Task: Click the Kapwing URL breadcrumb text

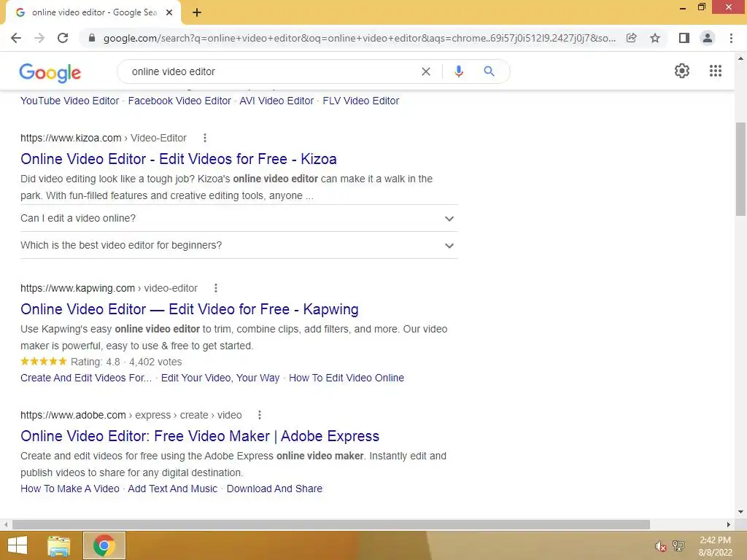Action: pos(109,288)
